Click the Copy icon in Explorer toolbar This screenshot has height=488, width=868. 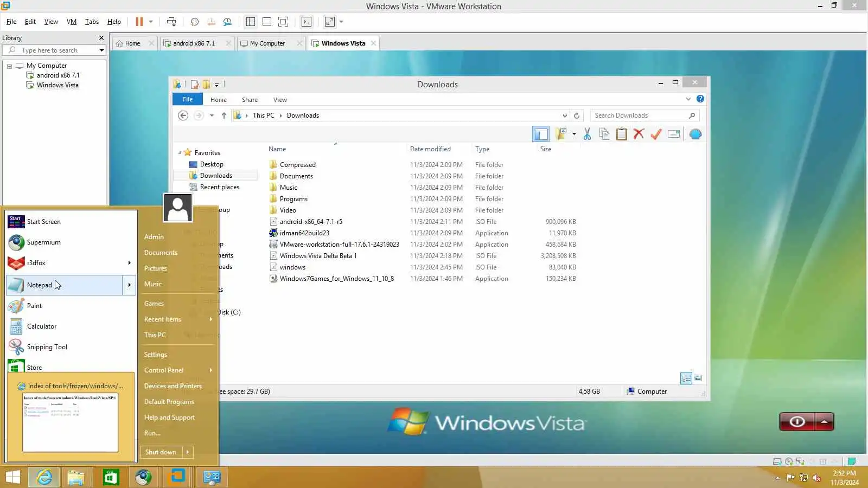tap(604, 134)
